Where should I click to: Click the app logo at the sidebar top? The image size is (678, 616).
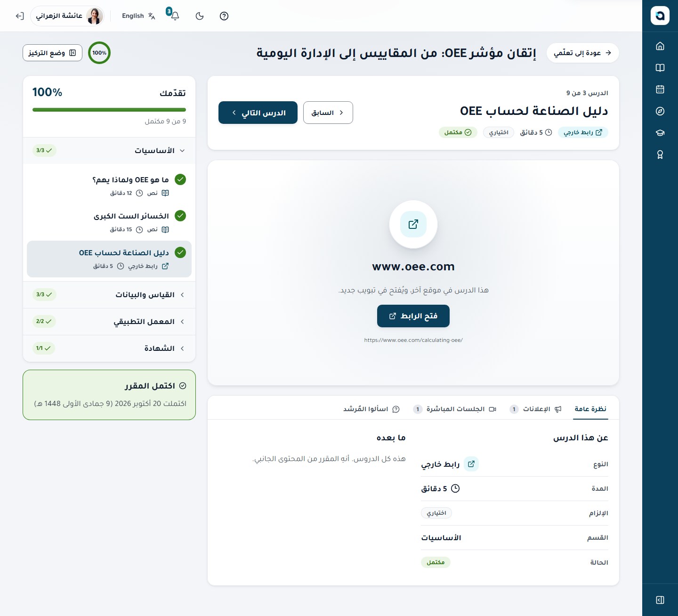click(x=660, y=16)
